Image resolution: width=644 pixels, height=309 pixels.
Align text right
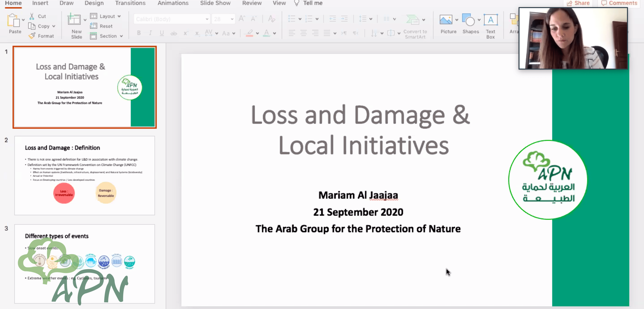click(315, 33)
